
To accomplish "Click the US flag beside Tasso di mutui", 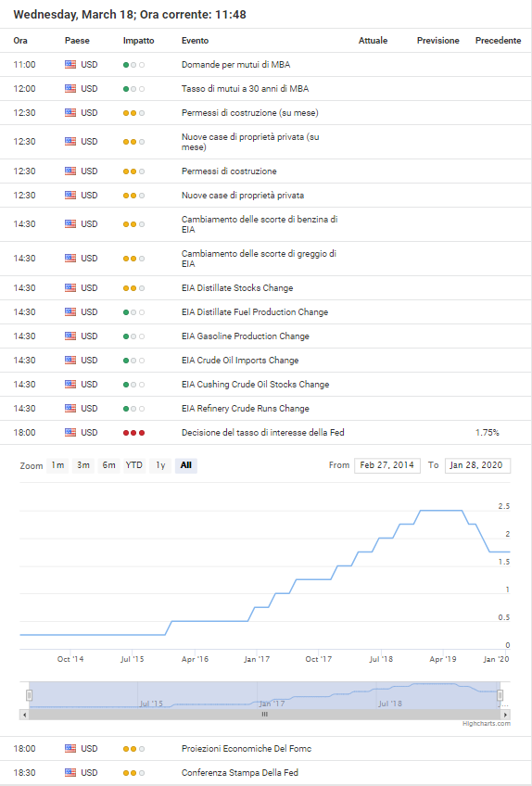I will (70, 88).
